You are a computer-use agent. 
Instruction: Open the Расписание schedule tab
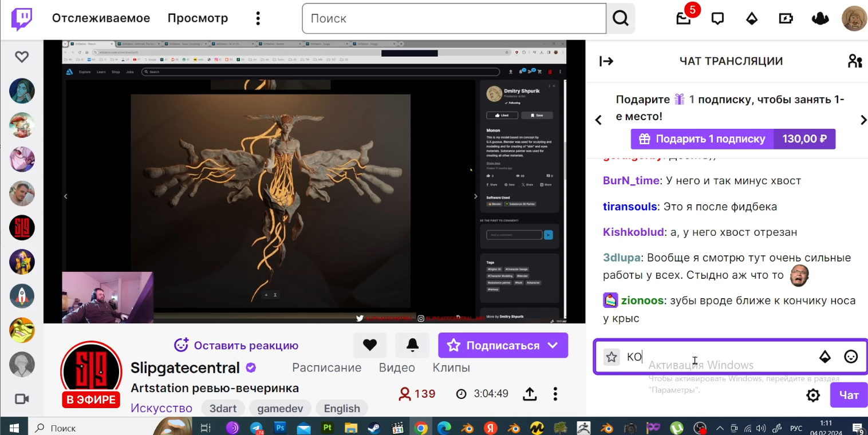click(x=327, y=367)
